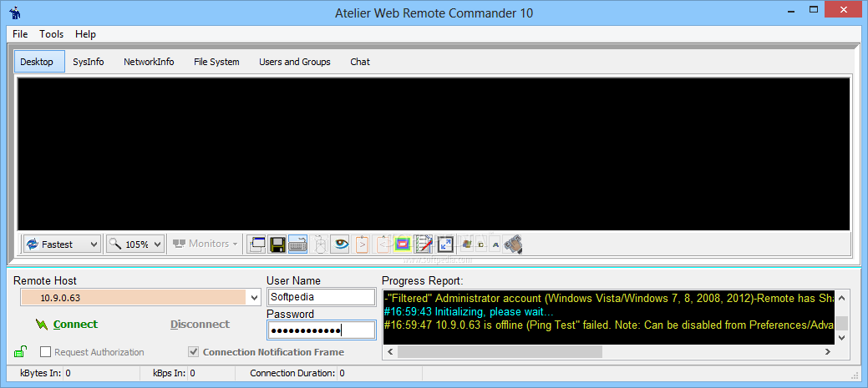
Task: Open the File menu
Action: point(20,33)
